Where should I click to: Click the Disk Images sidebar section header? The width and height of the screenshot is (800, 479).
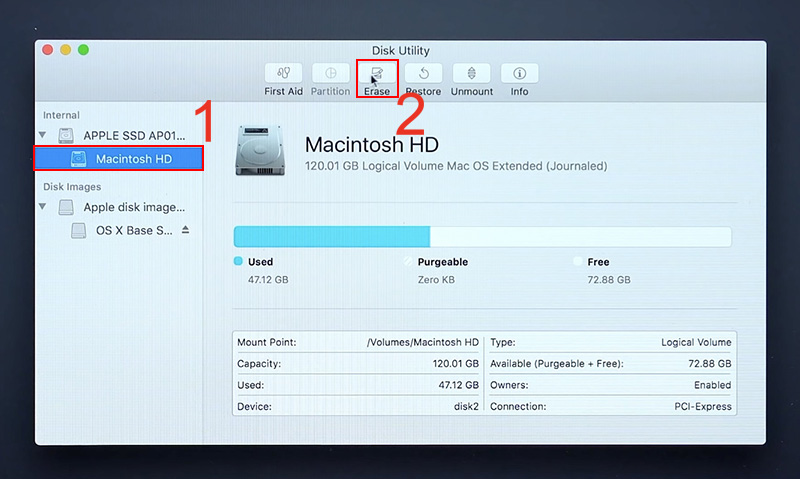click(72, 187)
